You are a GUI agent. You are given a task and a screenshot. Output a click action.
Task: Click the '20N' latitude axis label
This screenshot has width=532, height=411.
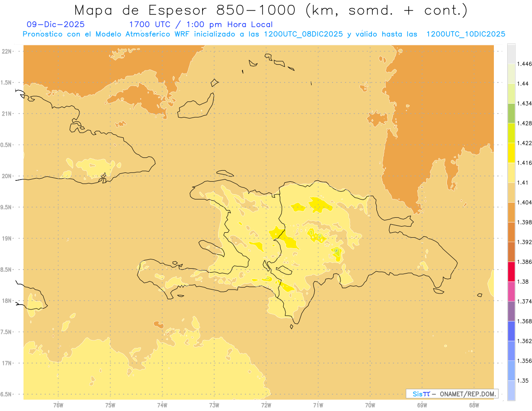point(7,176)
